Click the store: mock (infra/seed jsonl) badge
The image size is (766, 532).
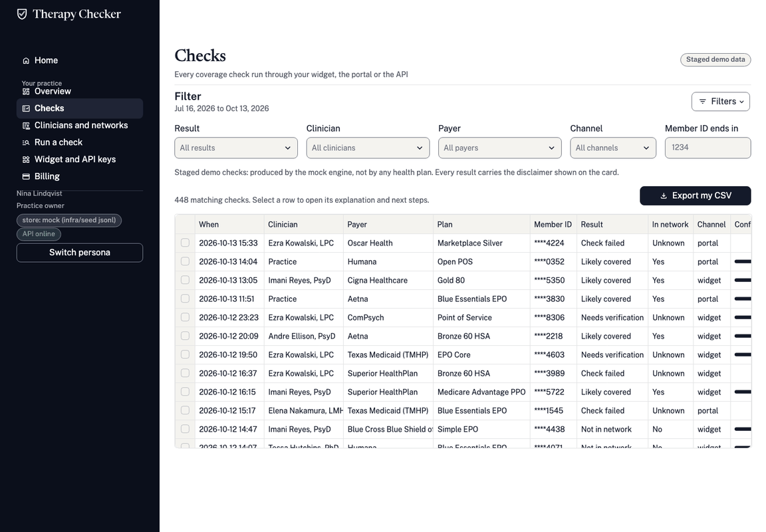(x=69, y=220)
